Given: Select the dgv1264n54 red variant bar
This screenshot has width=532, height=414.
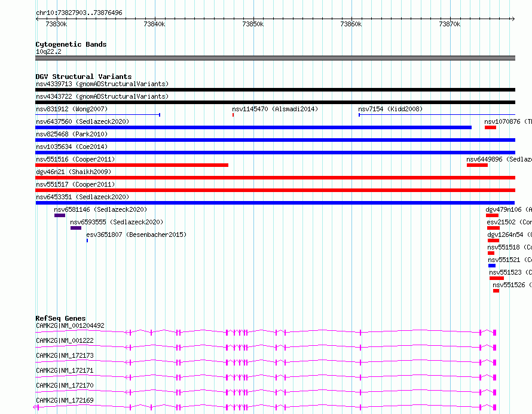Looking at the screenshot, I should (x=493, y=241).
